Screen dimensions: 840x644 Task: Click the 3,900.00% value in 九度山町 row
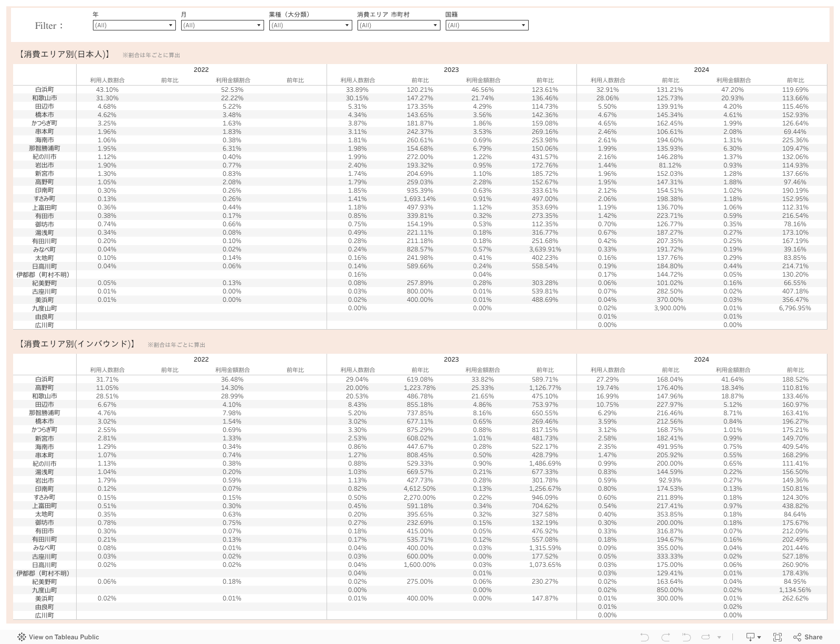coord(670,308)
